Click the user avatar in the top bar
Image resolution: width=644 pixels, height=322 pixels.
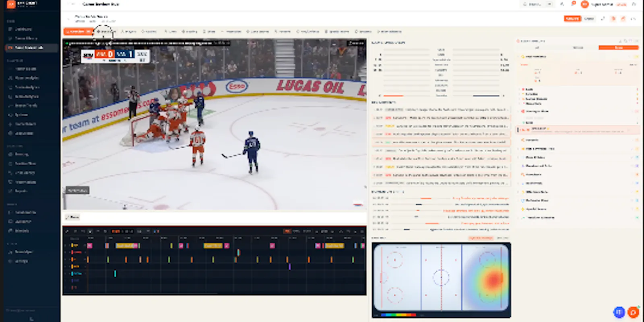(x=585, y=4)
